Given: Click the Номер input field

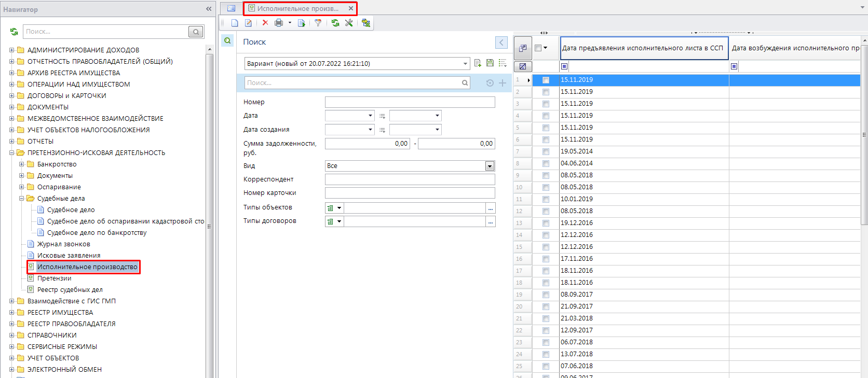Looking at the screenshot, I should (x=410, y=102).
